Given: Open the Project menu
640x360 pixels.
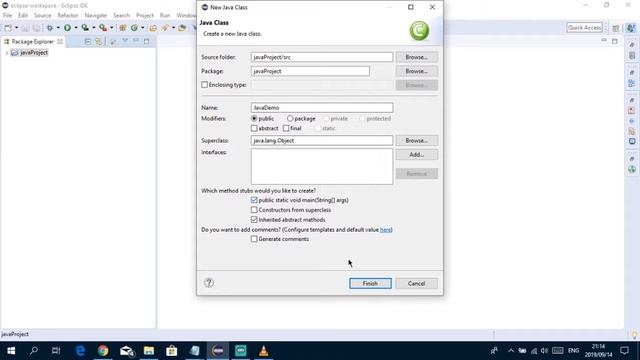Looking at the screenshot, I should [x=145, y=16].
